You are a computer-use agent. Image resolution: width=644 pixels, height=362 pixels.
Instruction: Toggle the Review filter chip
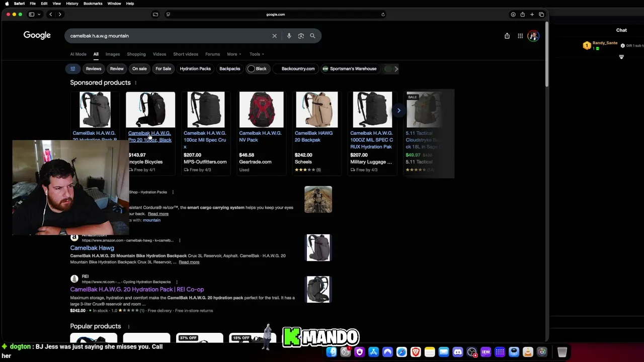pyautogui.click(x=117, y=69)
